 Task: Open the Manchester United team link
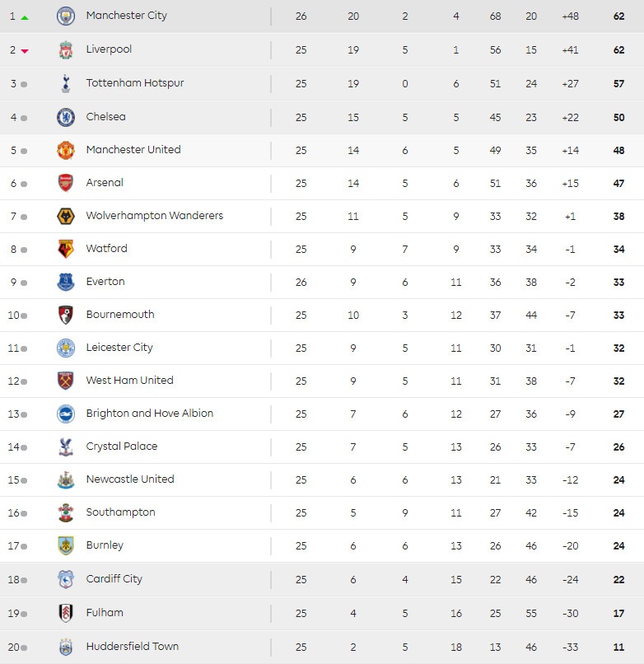coord(133,150)
